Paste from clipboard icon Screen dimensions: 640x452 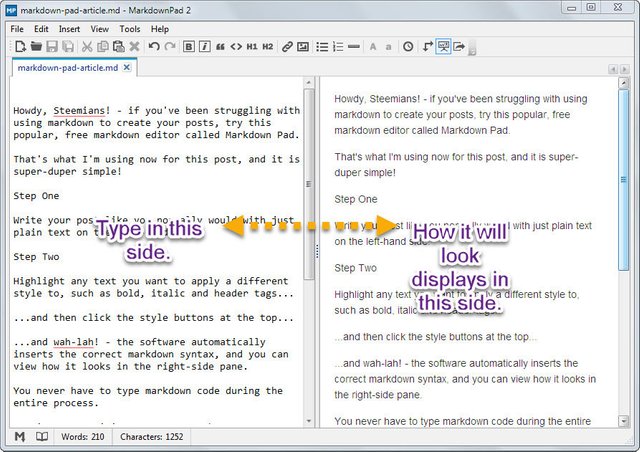[118, 47]
